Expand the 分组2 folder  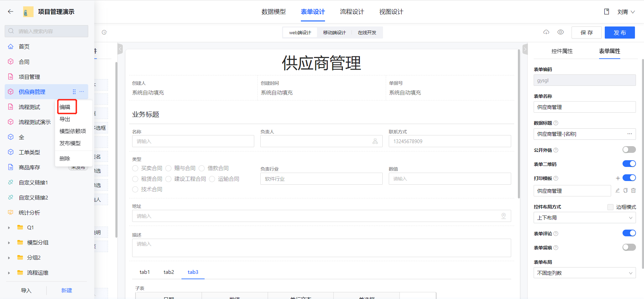point(9,258)
